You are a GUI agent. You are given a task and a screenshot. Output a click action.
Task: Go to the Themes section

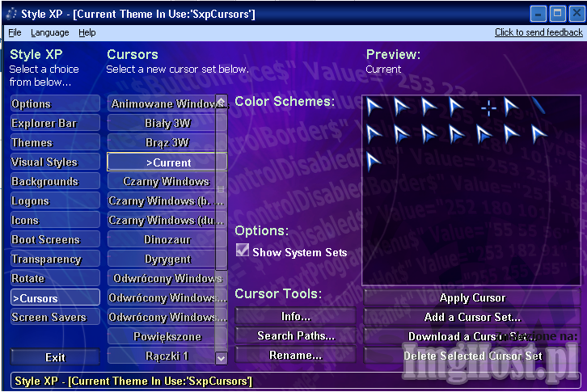(56, 142)
